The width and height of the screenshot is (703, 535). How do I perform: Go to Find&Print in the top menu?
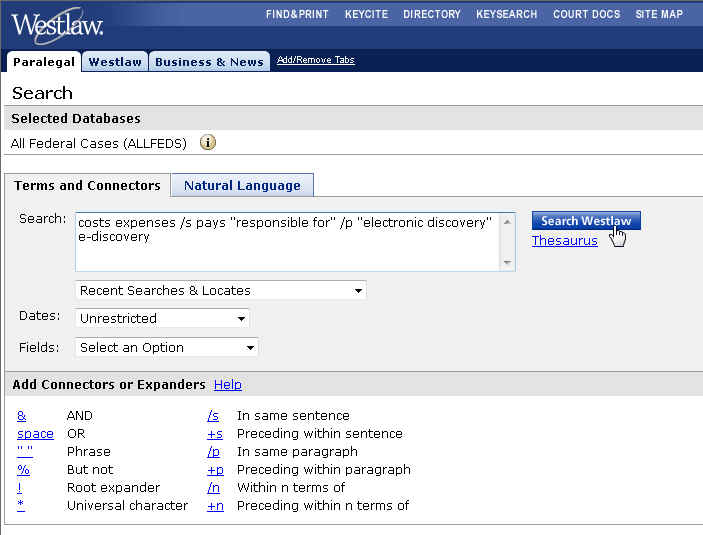pos(297,14)
